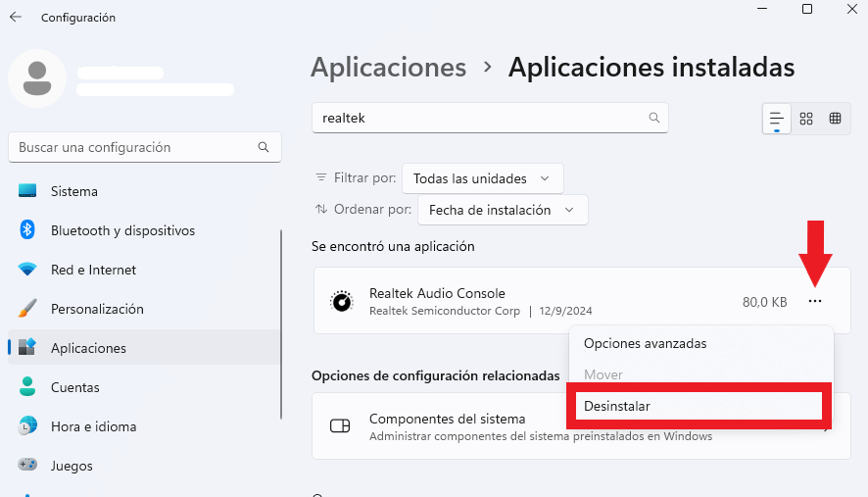This screenshot has width=868, height=497.
Task: Click the paintbrush Personalización icon
Action: point(27,308)
